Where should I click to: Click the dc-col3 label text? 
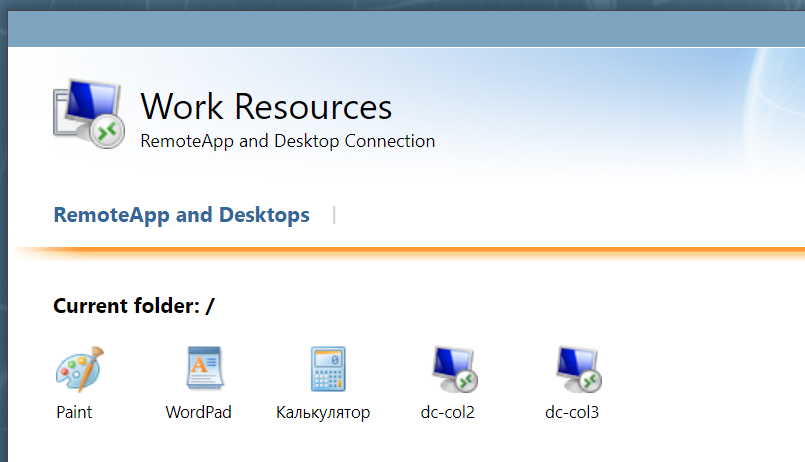click(572, 412)
